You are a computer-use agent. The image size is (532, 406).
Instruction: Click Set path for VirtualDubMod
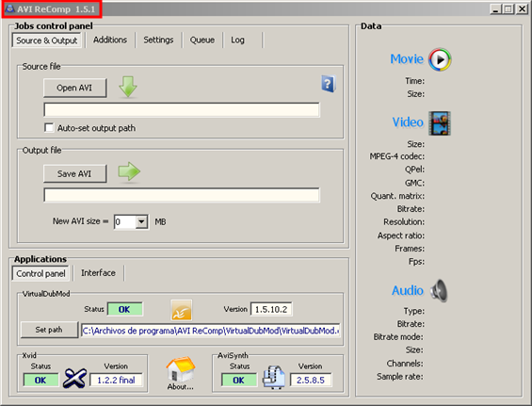(49, 330)
